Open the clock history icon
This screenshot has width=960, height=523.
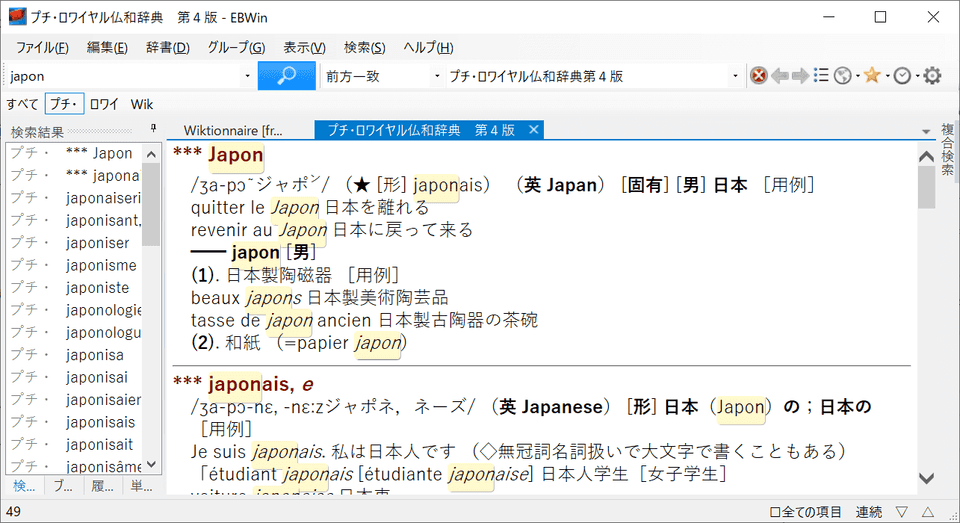point(902,76)
